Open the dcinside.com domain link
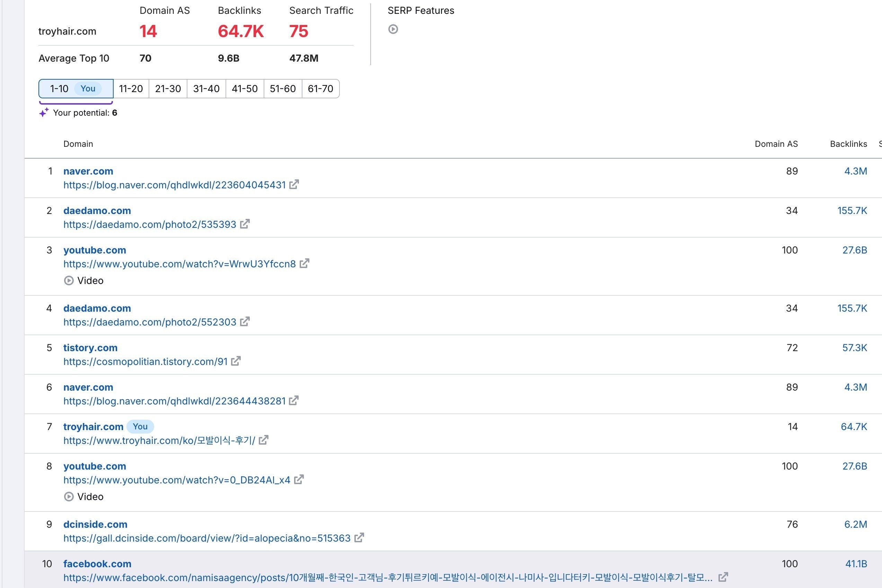 coord(95,524)
